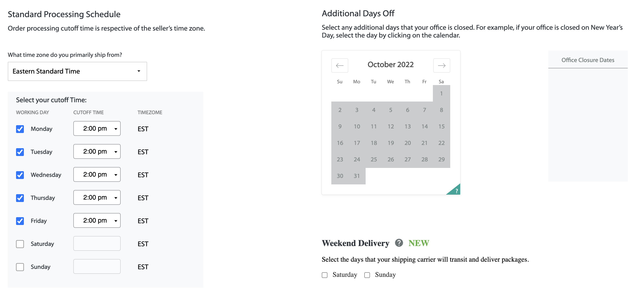Click the Sunday cutoff time field

97,266
